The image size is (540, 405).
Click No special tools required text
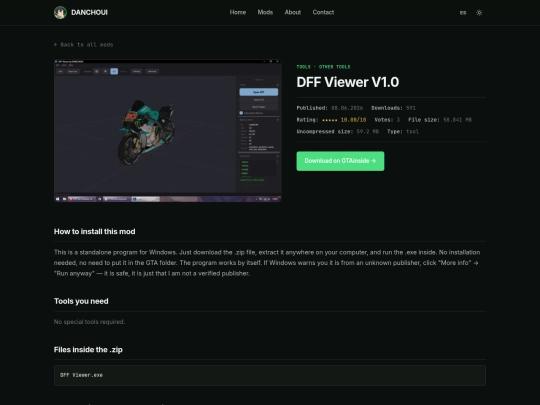coord(89,322)
